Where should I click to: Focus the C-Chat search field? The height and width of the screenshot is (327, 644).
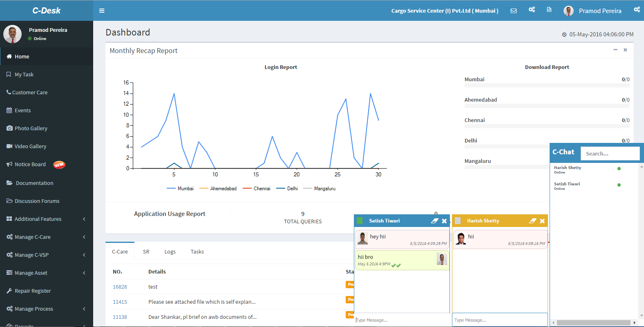[610, 153]
